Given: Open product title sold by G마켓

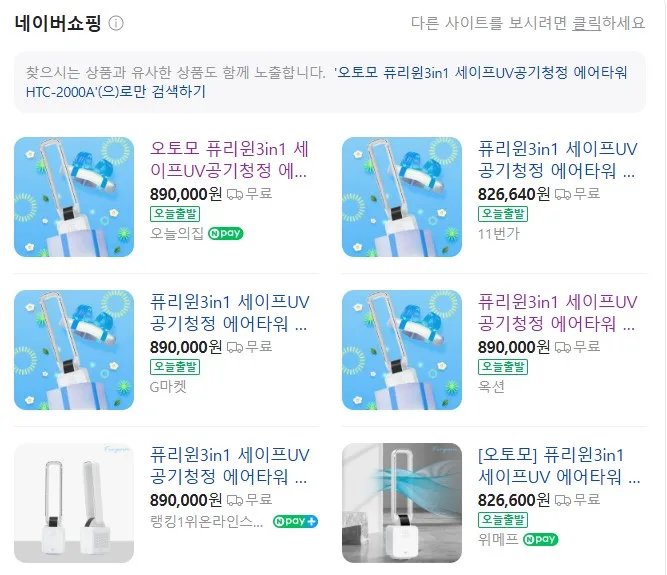Looking at the screenshot, I should 230,313.
